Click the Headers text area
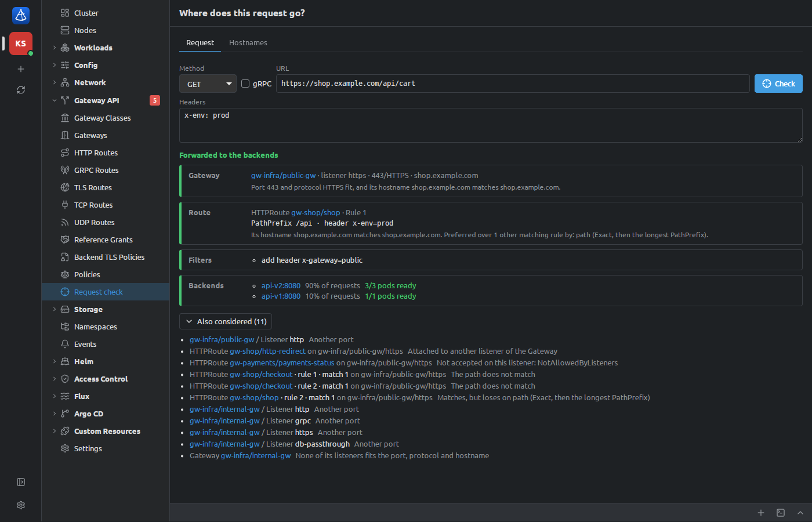This screenshot has width=812, height=522. 491,125
